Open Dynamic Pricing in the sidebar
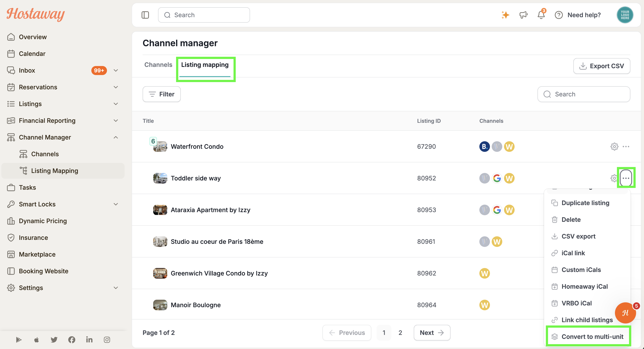The image size is (644, 349). coord(43,221)
